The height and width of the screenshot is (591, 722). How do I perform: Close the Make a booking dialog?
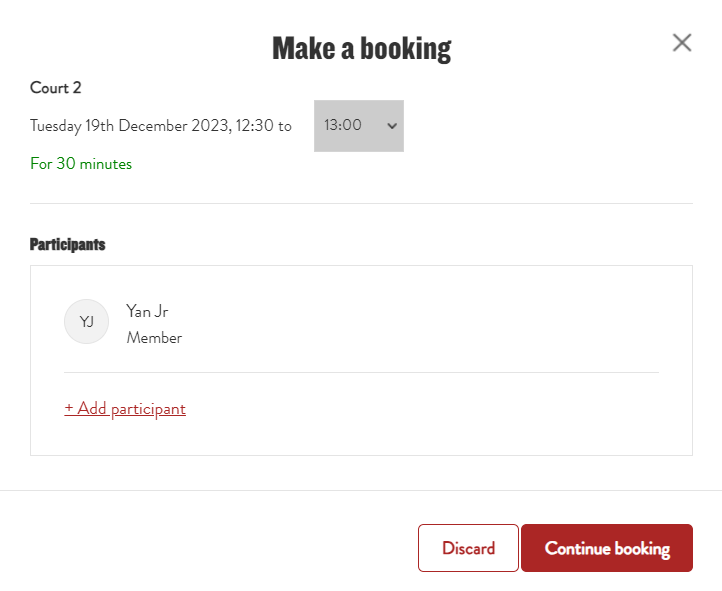(x=682, y=43)
